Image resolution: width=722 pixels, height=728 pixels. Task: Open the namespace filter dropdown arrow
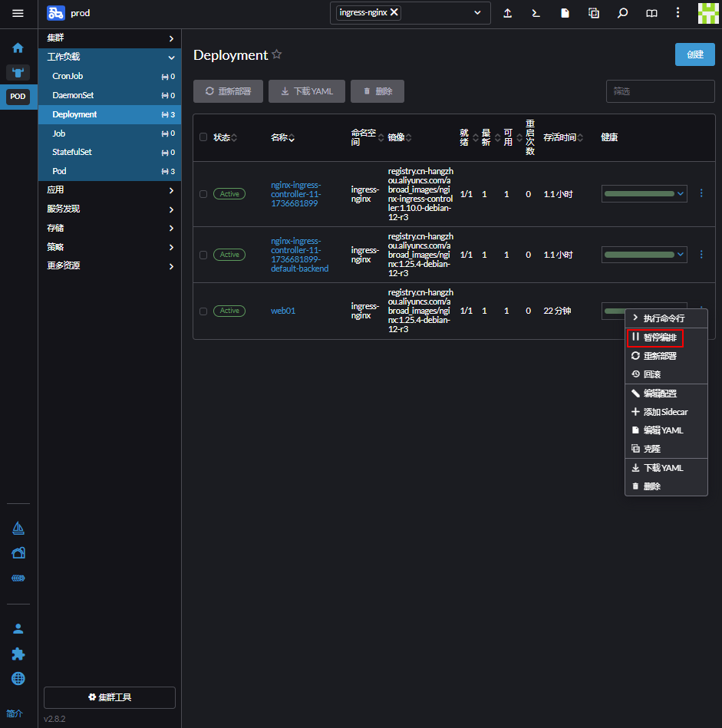tap(477, 12)
